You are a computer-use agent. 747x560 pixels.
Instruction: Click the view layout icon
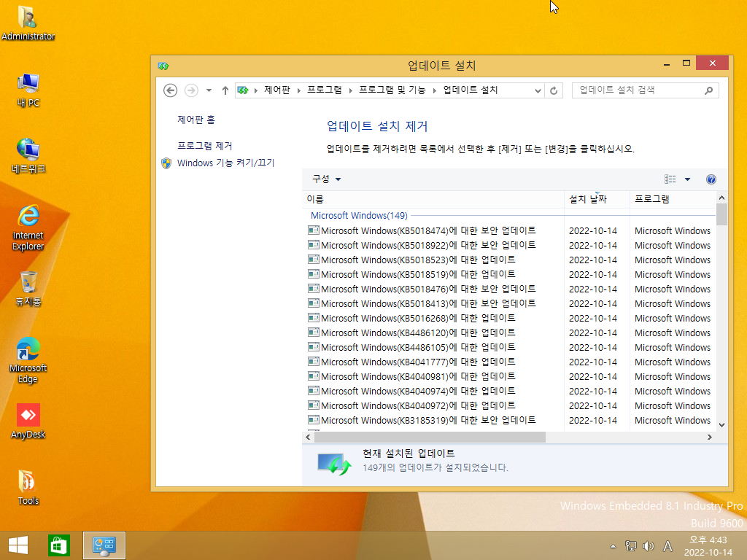[670, 179]
